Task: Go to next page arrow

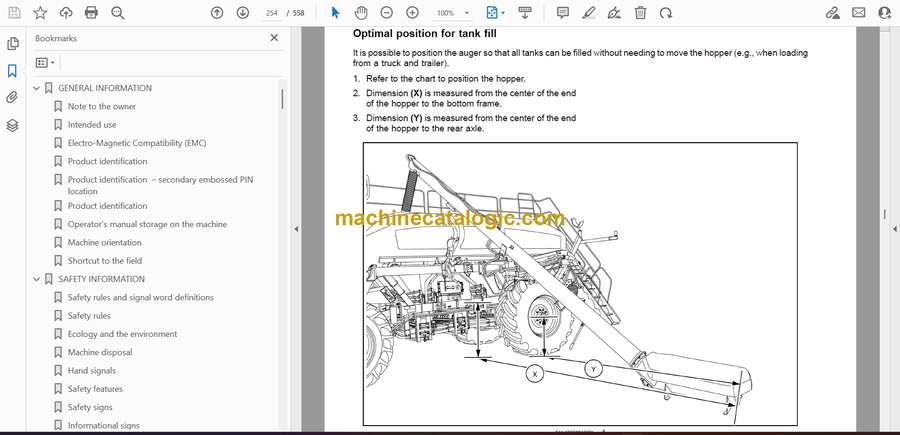Action: [x=243, y=13]
